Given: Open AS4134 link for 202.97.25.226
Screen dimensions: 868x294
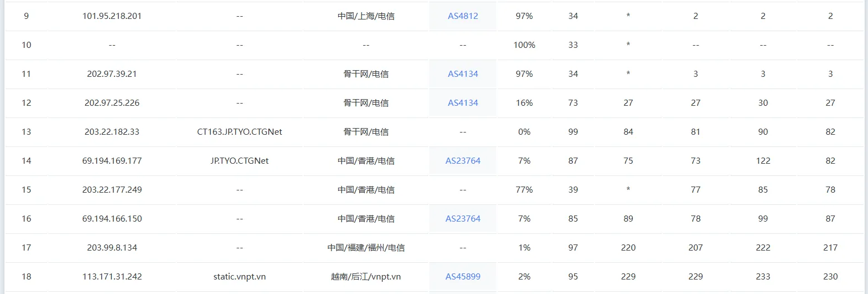Looking at the screenshot, I should click(x=463, y=103).
